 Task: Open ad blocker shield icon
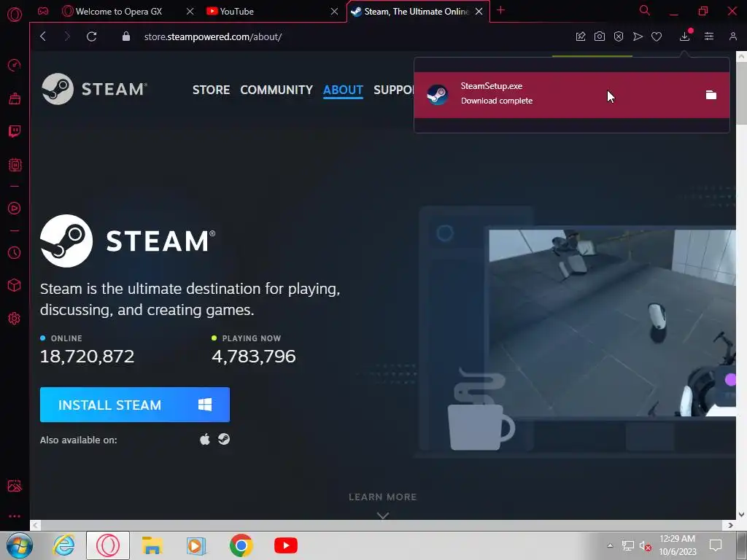(619, 36)
